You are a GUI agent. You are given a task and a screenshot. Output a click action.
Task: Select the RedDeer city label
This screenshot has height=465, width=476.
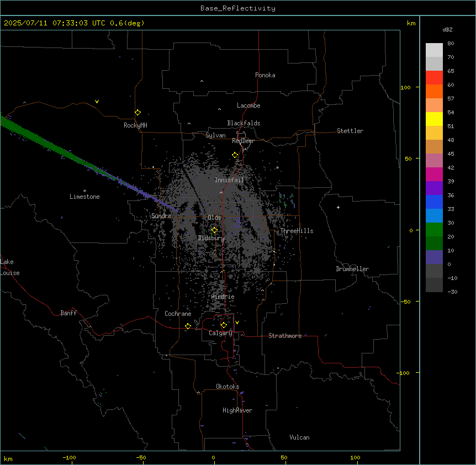coord(243,141)
